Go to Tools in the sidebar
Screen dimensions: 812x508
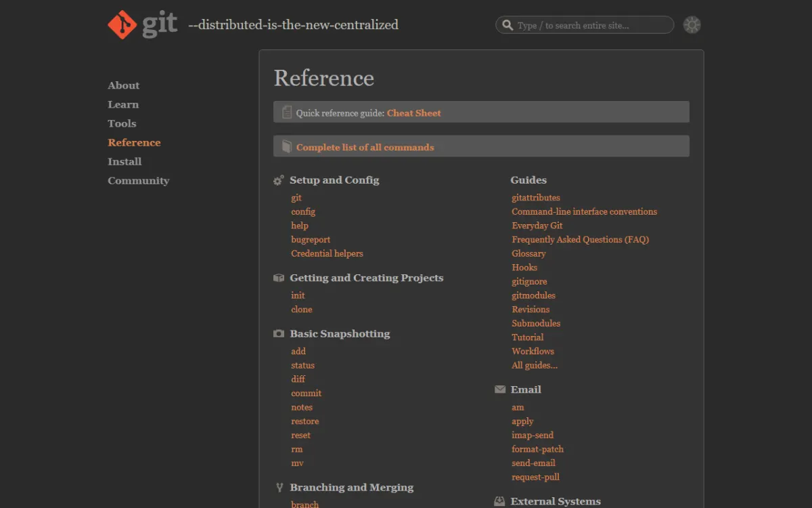(122, 123)
